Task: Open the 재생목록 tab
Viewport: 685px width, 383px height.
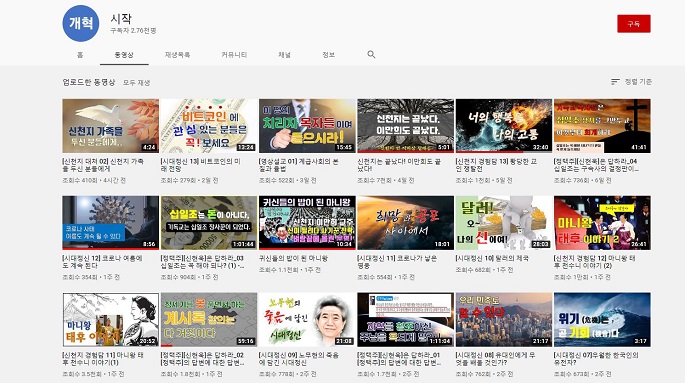Action: (177, 55)
